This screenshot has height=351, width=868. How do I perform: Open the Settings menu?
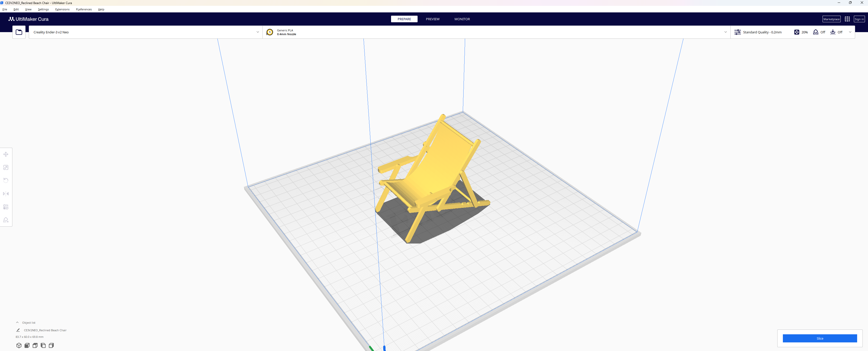point(43,9)
